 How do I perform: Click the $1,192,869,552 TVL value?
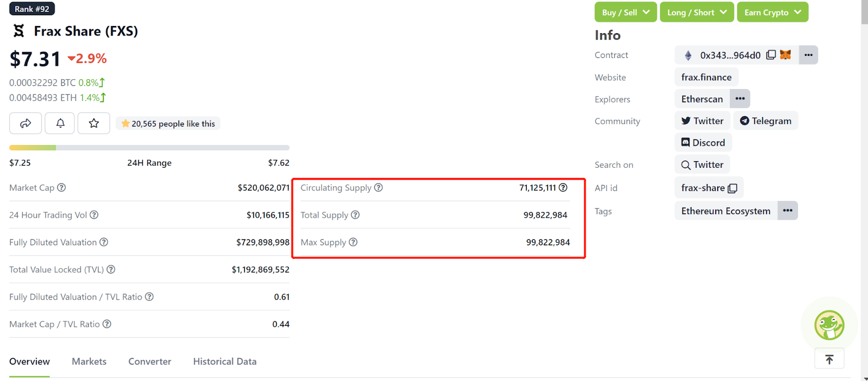point(260,269)
